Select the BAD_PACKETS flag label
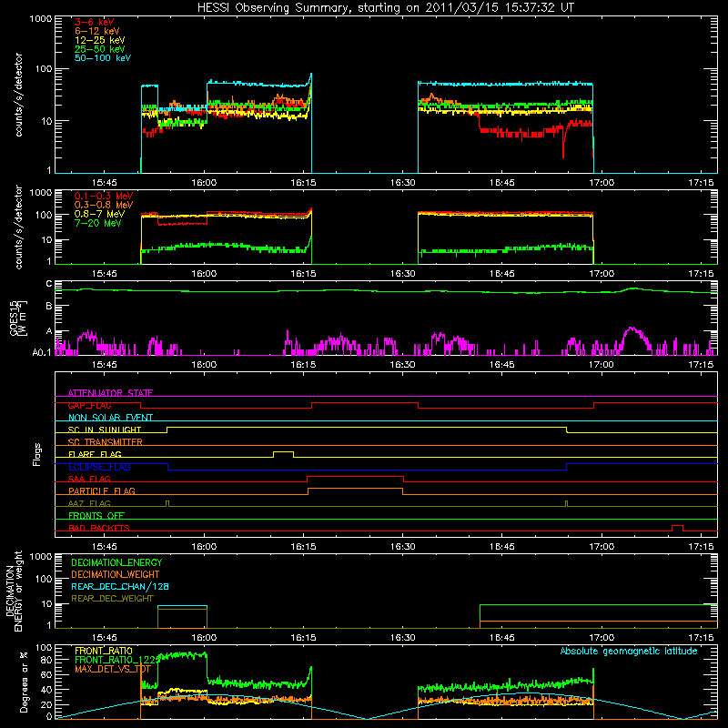Screen dimensions: 728x728 point(99,528)
